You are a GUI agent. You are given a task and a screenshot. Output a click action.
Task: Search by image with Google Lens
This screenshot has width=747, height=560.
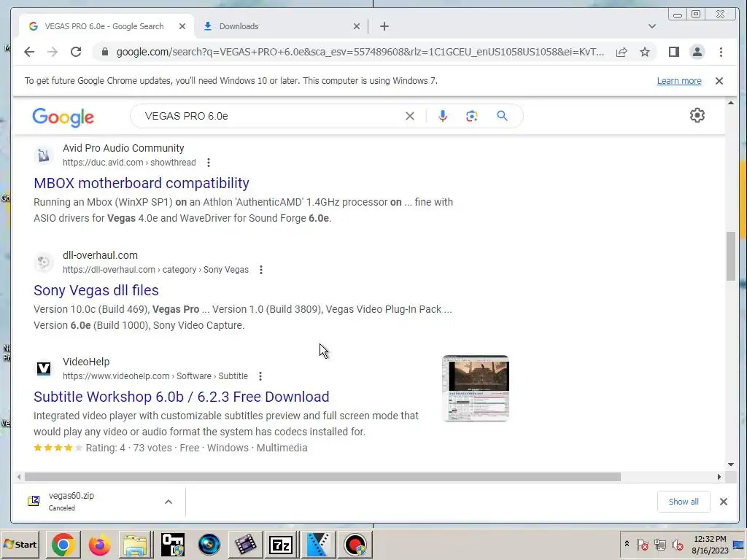click(472, 116)
